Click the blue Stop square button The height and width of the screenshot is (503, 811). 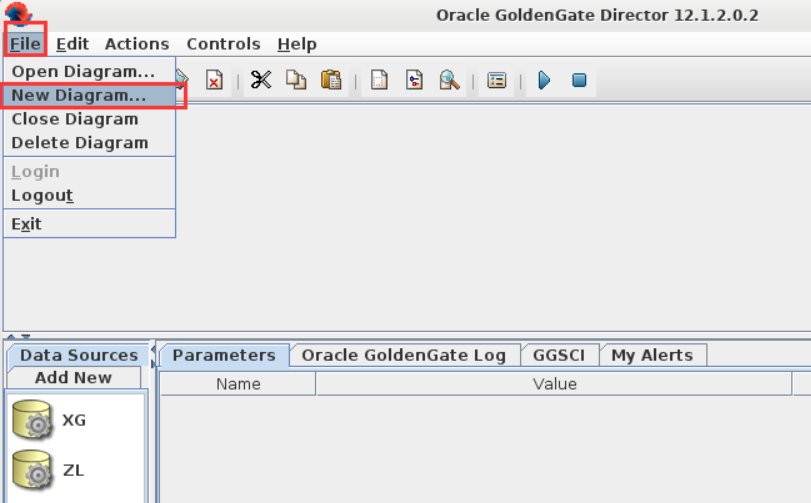coord(579,81)
